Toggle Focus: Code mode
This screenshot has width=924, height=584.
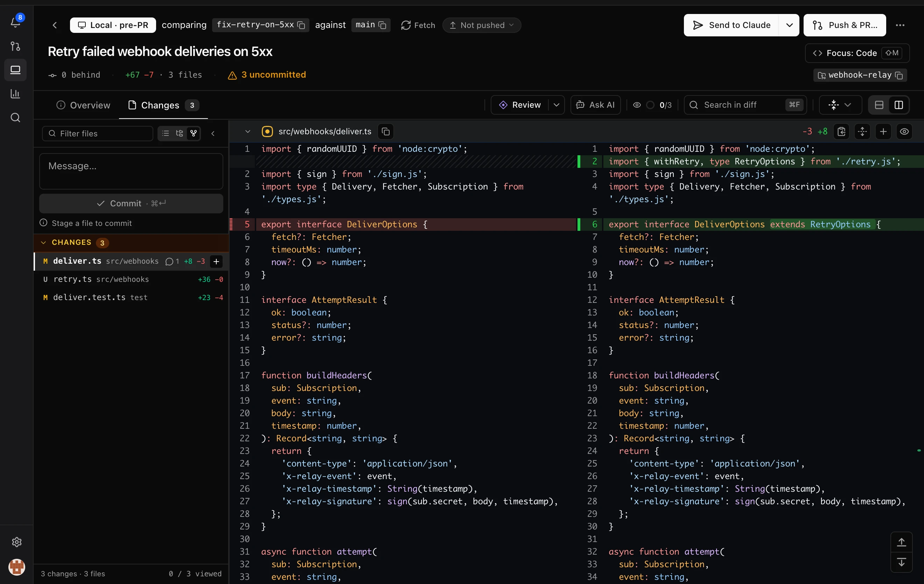(857, 53)
